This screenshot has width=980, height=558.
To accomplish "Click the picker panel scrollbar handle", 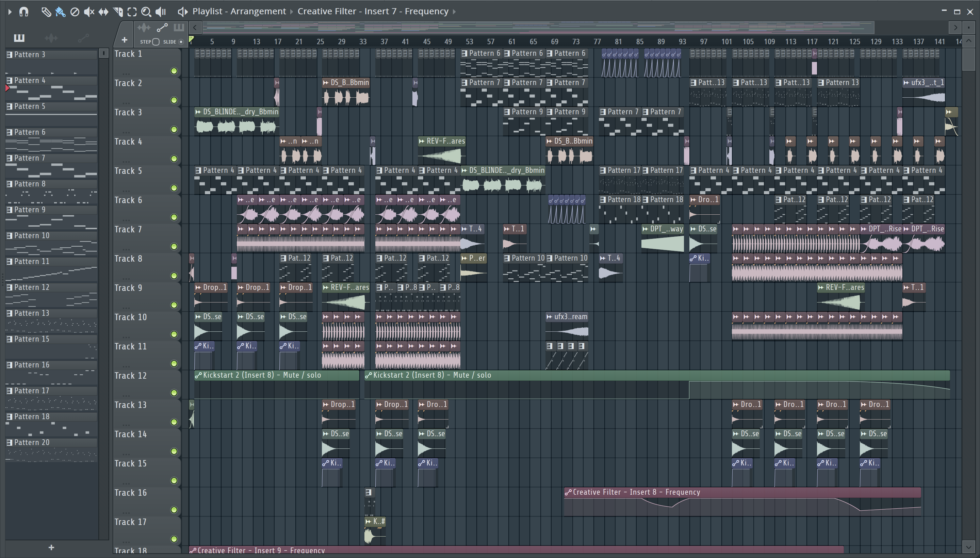I will tap(103, 53).
